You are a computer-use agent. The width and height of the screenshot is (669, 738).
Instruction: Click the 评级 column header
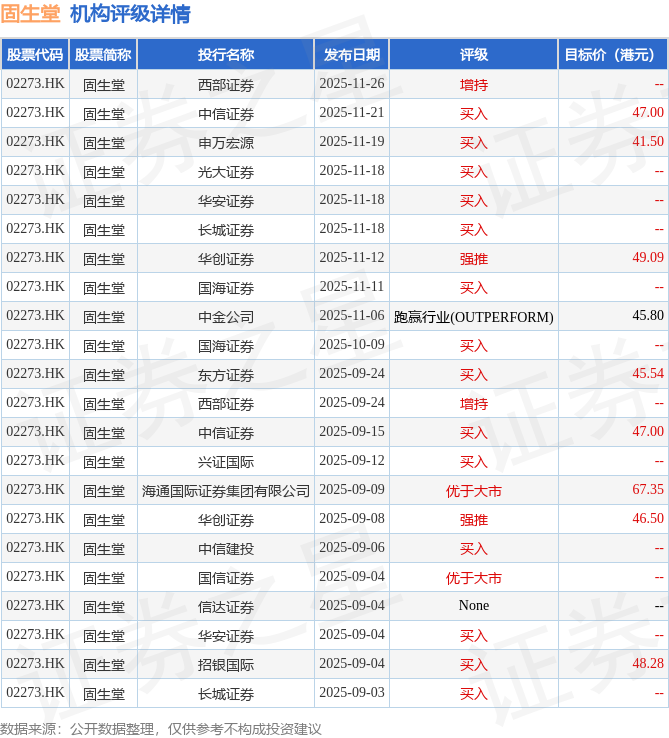click(x=474, y=55)
